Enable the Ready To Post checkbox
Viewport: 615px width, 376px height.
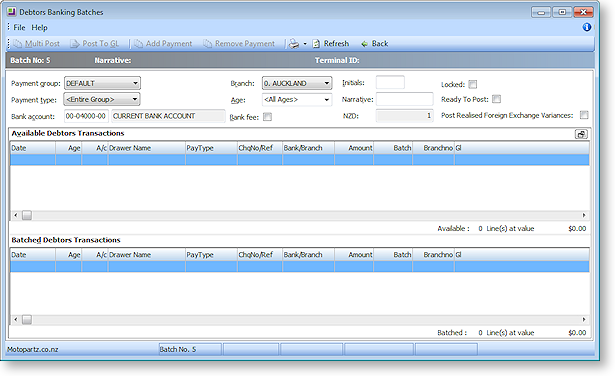pos(497,99)
